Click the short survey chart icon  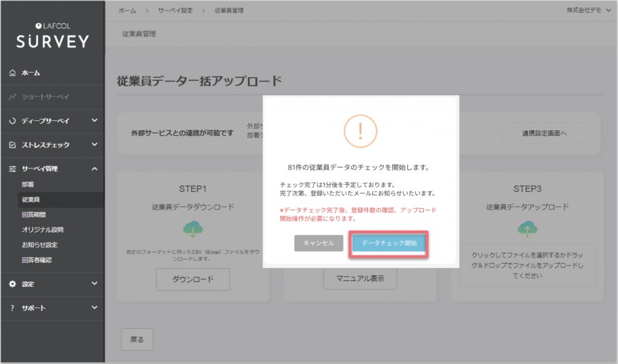(13, 97)
